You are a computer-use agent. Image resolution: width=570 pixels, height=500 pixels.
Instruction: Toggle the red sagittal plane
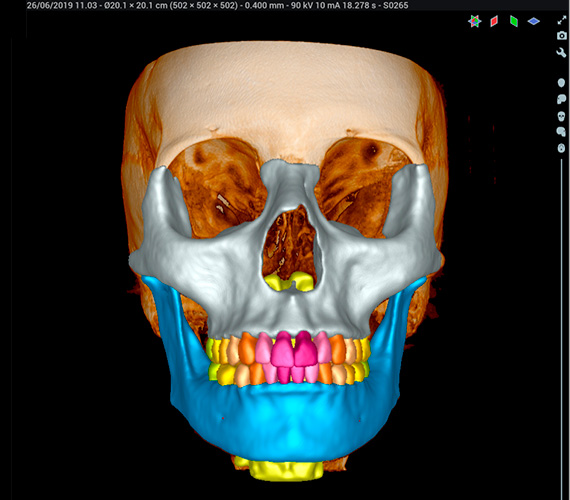point(494,21)
